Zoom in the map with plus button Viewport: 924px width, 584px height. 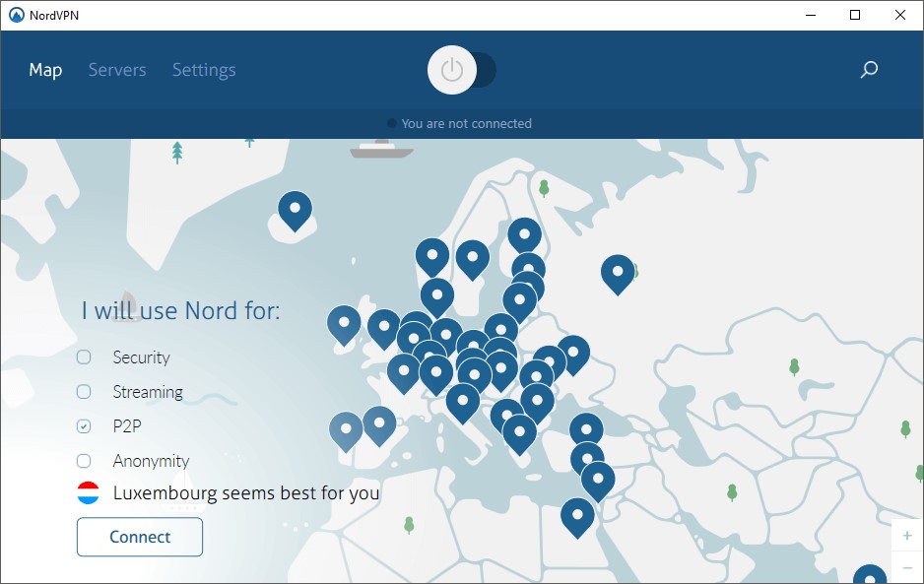(x=907, y=536)
